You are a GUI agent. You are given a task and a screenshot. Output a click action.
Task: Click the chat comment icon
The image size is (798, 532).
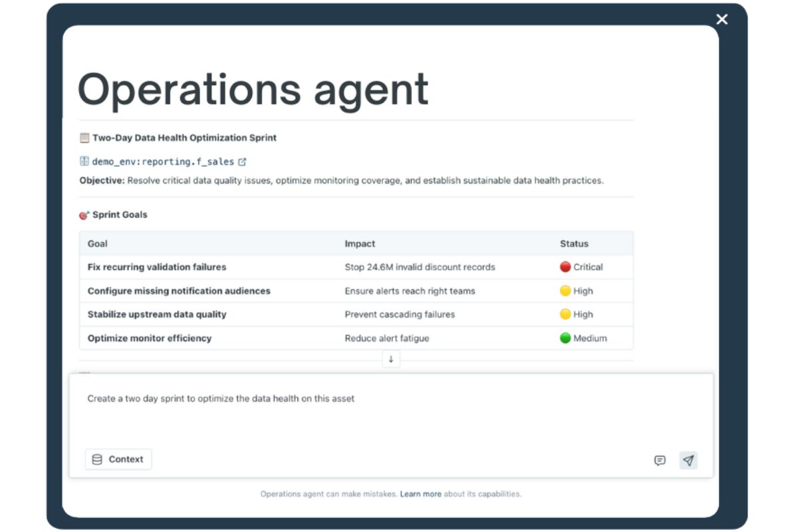coord(660,460)
